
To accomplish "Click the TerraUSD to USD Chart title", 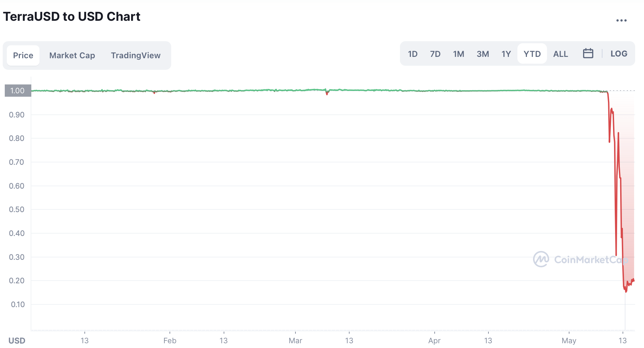I will (x=72, y=17).
